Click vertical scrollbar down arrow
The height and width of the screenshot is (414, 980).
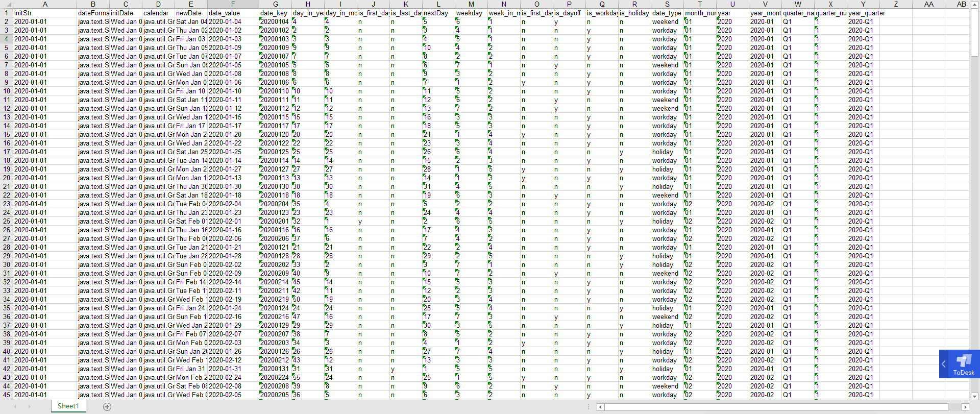coord(974,396)
